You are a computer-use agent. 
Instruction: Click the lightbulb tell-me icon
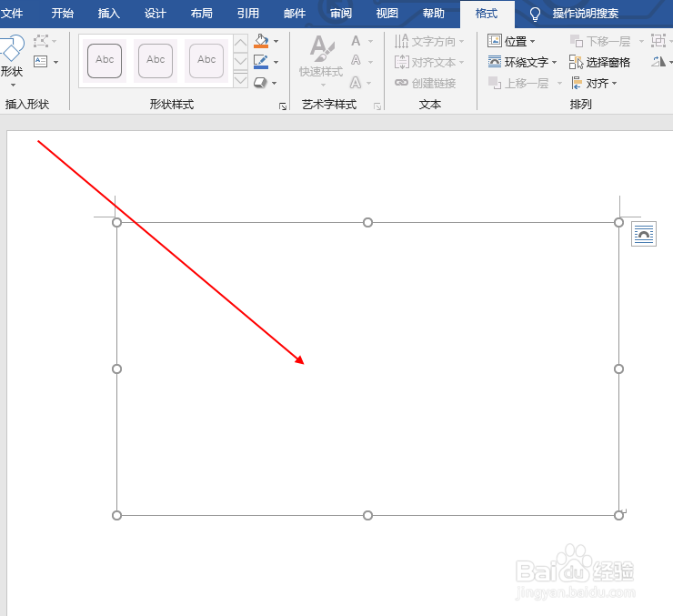coord(535,15)
